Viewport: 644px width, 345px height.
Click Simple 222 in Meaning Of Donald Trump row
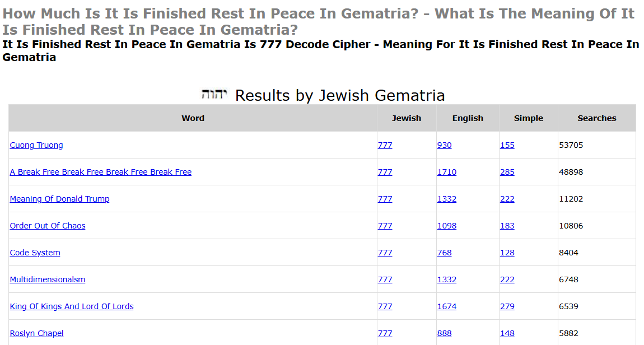click(x=507, y=199)
